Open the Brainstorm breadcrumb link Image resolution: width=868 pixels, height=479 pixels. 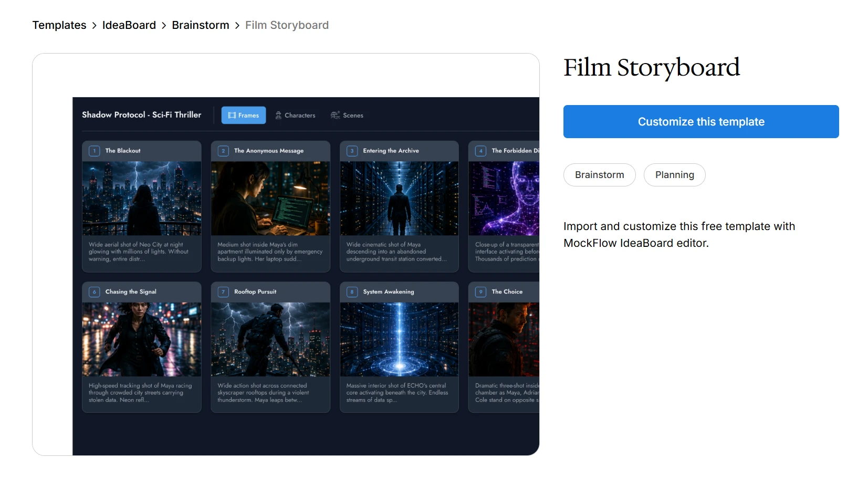(x=201, y=25)
